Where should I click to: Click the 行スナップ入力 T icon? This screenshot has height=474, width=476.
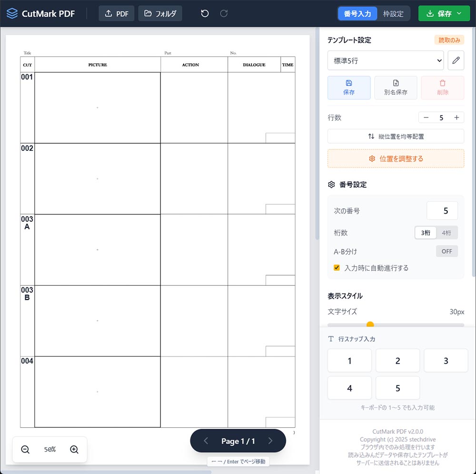pyautogui.click(x=331, y=339)
